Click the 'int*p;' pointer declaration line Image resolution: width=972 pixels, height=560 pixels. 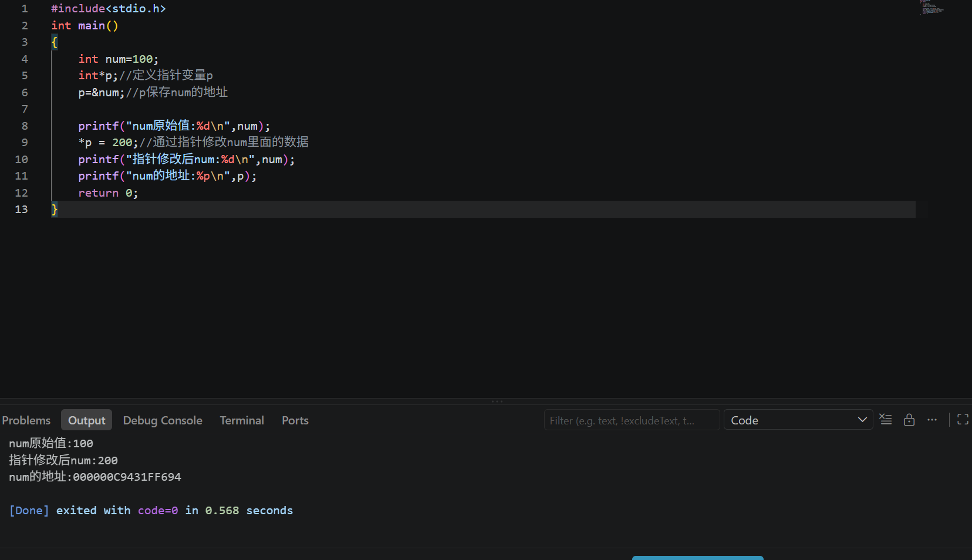(146, 76)
